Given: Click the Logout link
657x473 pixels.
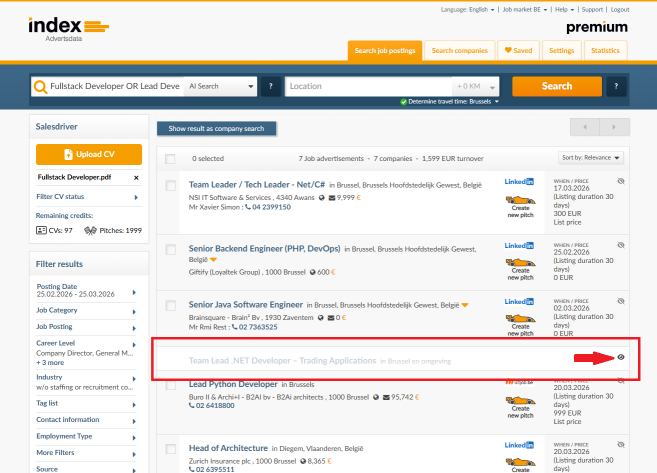Looking at the screenshot, I should pyautogui.click(x=620, y=10).
